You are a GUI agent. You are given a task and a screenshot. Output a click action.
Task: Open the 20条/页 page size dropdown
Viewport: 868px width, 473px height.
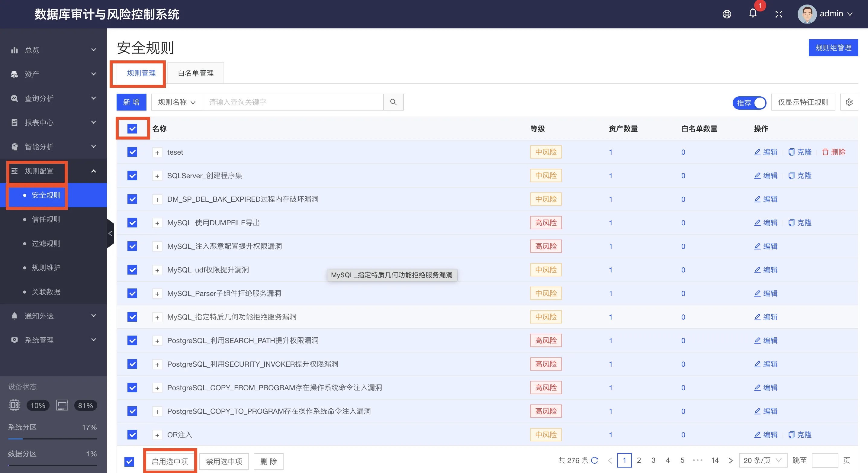[763, 460]
